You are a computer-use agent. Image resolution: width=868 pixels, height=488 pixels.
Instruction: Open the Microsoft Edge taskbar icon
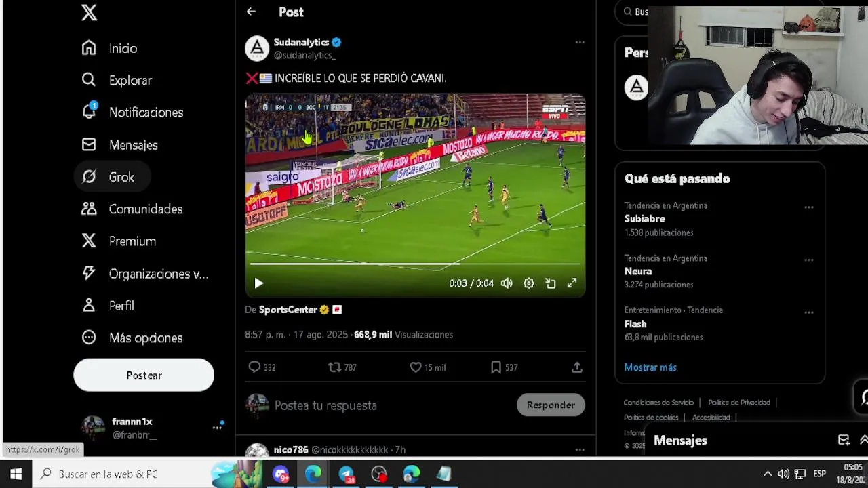[313, 474]
